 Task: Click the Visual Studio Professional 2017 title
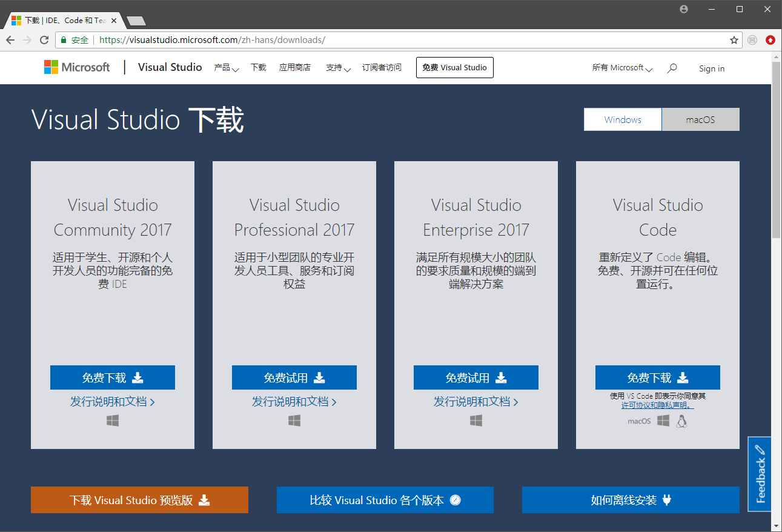294,218
